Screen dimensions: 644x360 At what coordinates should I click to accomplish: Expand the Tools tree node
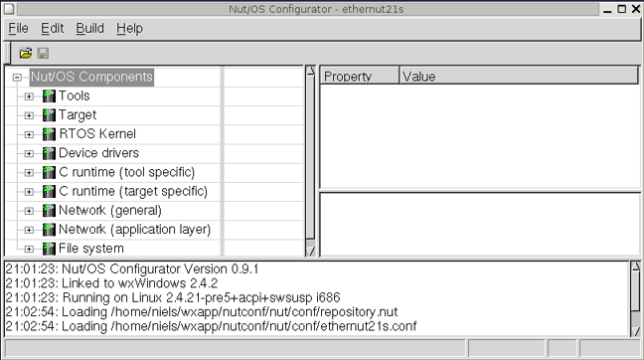click(29, 96)
